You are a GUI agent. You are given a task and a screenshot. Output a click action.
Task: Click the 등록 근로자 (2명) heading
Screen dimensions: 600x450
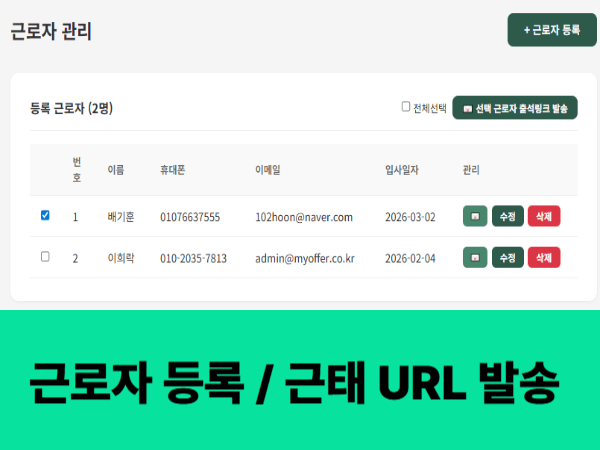tap(72, 108)
